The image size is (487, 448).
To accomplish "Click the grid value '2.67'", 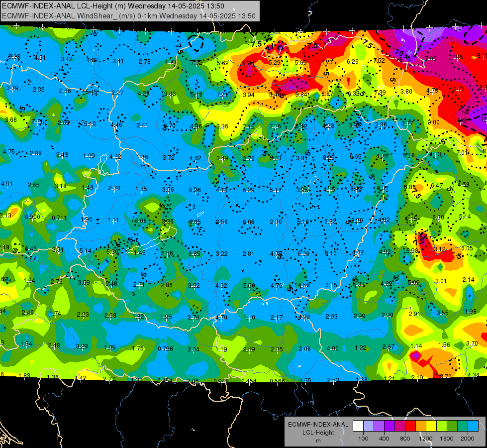I will click(389, 346).
